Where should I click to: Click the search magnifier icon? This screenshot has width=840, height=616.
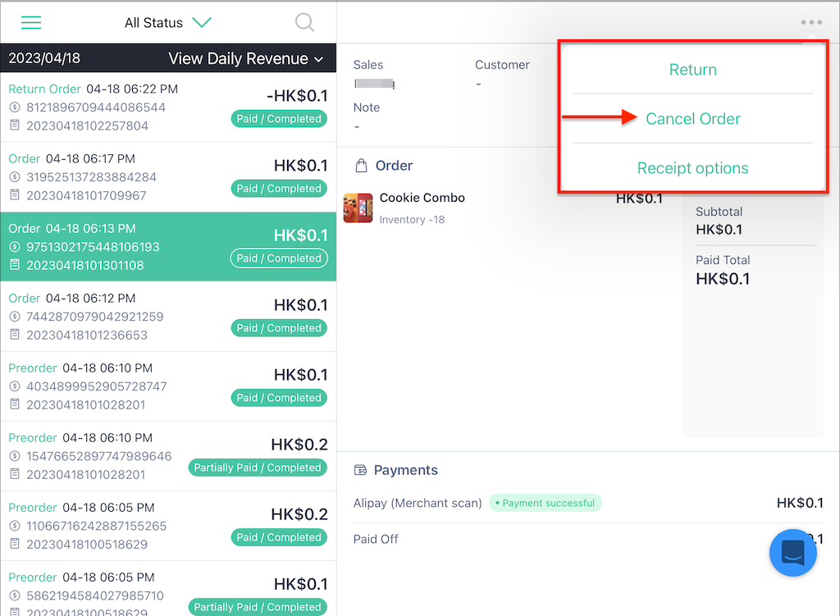[304, 22]
